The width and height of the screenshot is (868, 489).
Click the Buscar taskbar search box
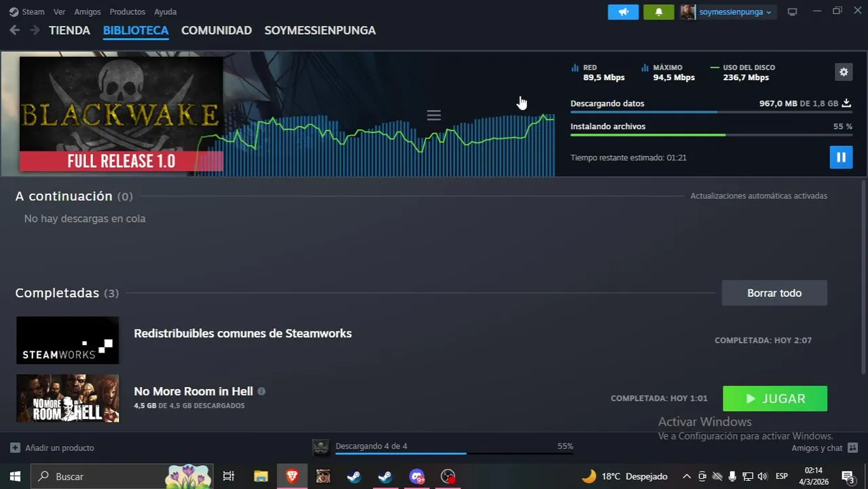click(x=122, y=477)
